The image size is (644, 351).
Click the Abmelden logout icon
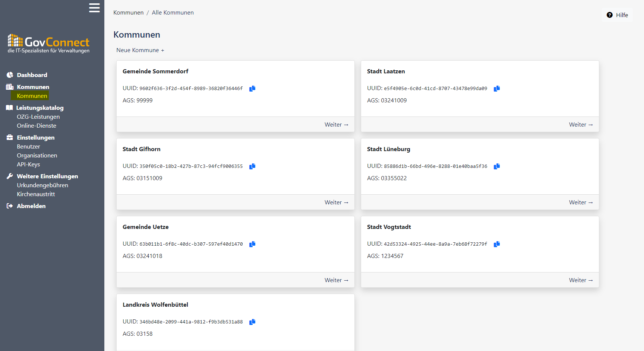click(10, 206)
